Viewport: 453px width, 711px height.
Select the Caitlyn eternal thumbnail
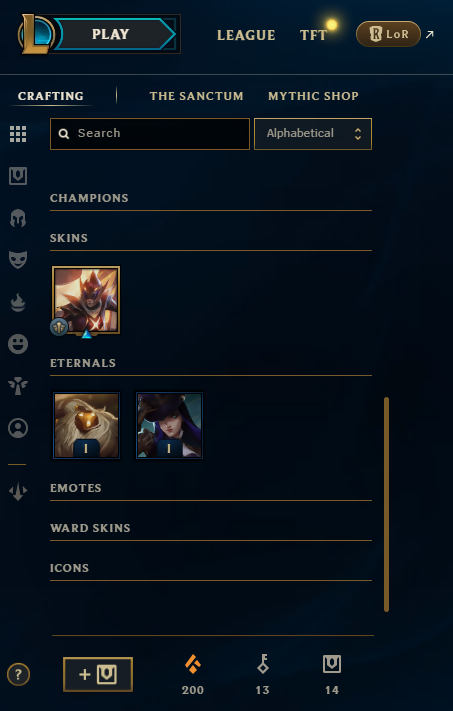[169, 425]
